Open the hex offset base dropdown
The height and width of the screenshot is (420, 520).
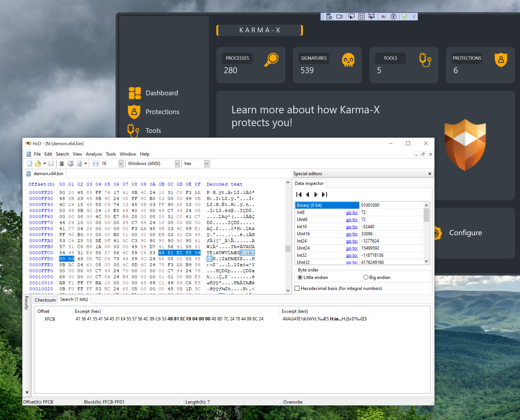point(207,163)
